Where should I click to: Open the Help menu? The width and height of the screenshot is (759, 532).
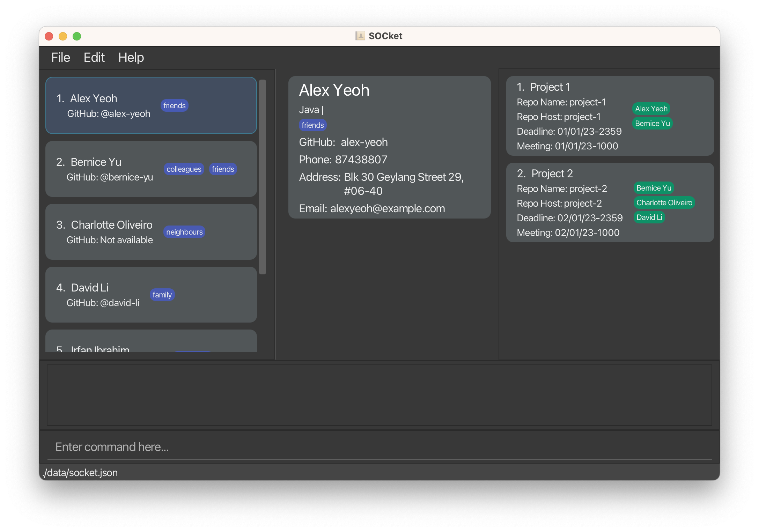point(131,57)
